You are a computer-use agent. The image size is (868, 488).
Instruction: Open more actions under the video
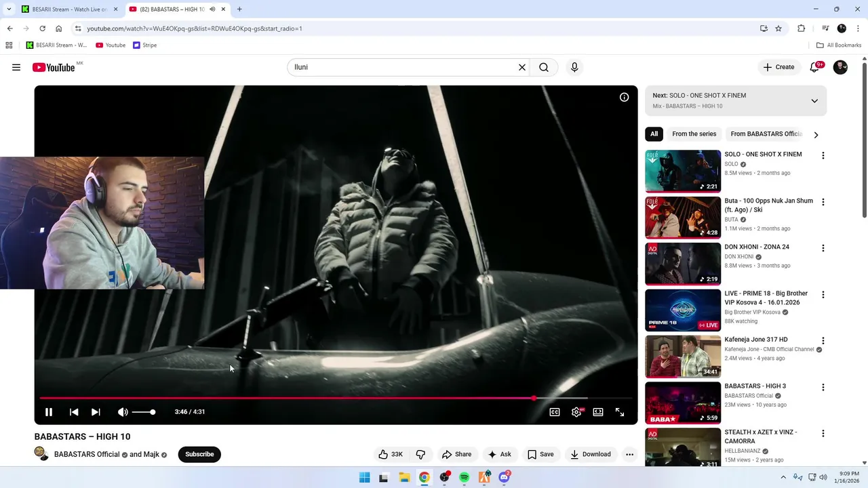click(629, 454)
